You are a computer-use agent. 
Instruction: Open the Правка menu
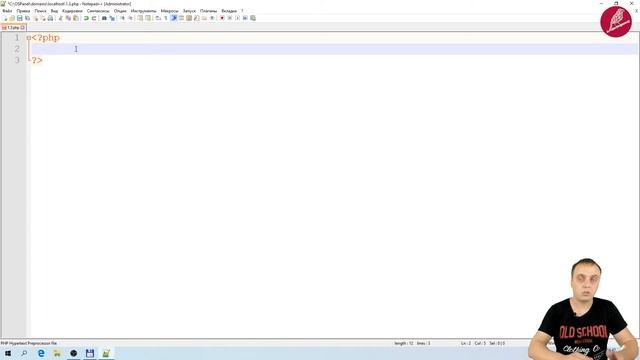(x=23, y=11)
